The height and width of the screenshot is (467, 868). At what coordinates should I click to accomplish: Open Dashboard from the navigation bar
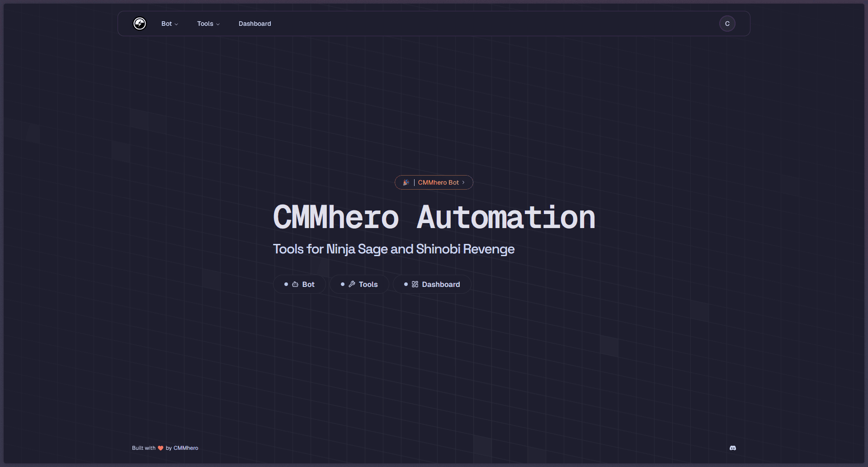(x=255, y=24)
